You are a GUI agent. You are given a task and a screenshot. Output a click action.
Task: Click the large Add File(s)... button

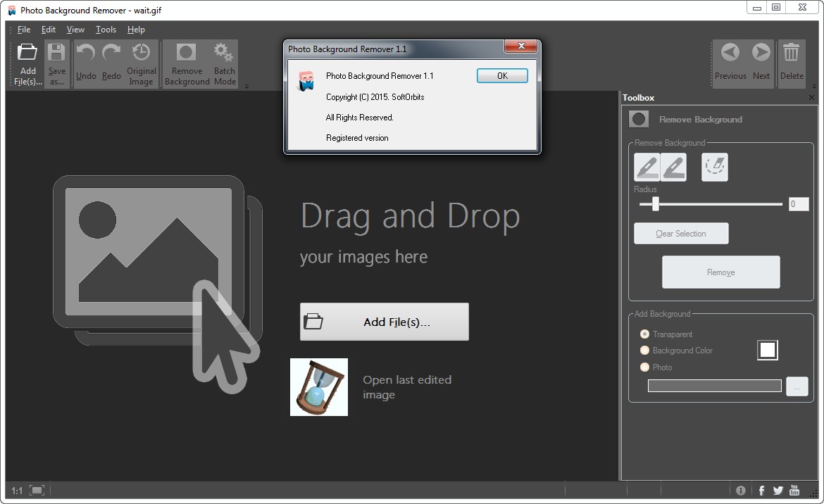pos(384,322)
